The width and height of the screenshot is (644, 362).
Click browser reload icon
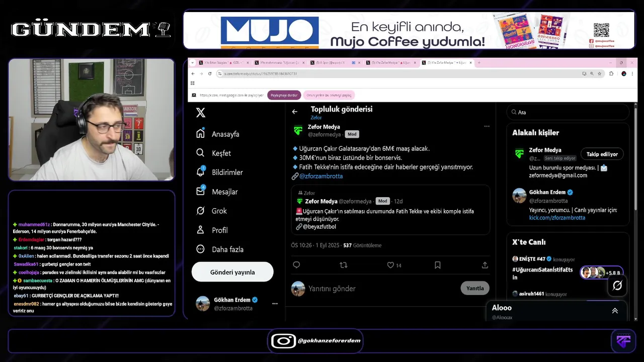pos(210,73)
